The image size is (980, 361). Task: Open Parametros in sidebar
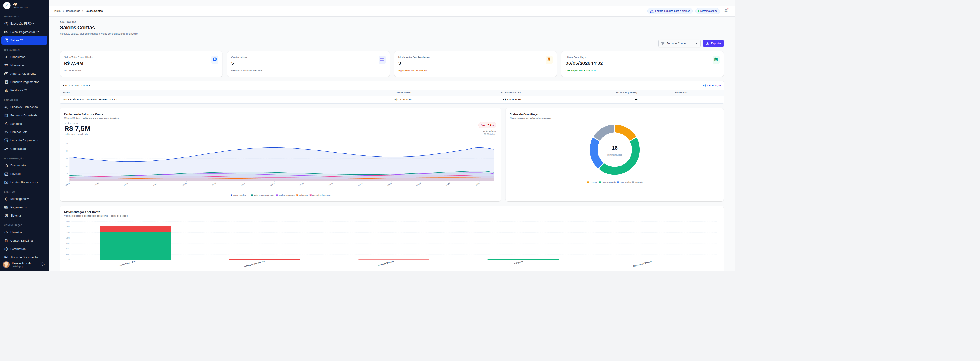pos(24,249)
